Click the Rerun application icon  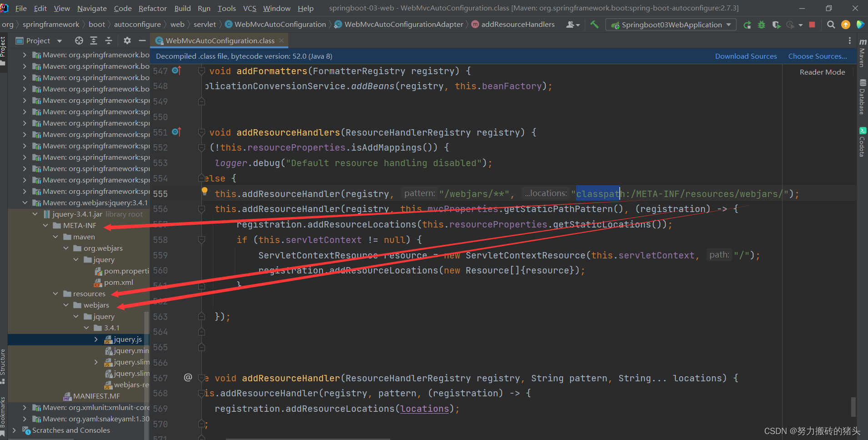(747, 25)
